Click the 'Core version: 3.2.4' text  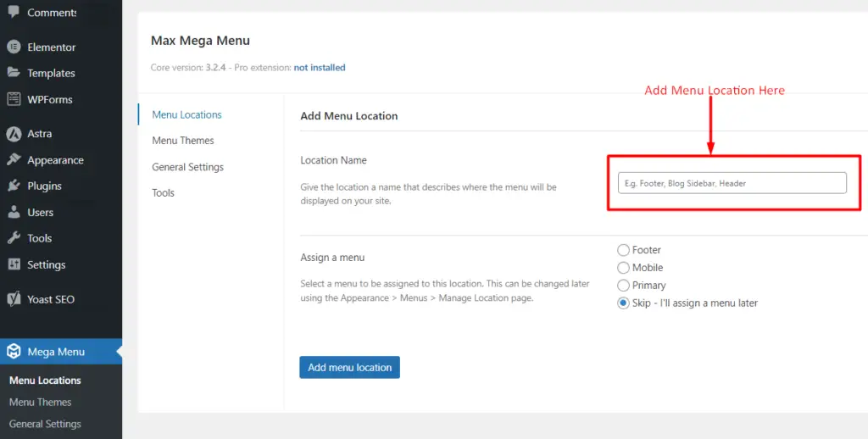tap(188, 68)
